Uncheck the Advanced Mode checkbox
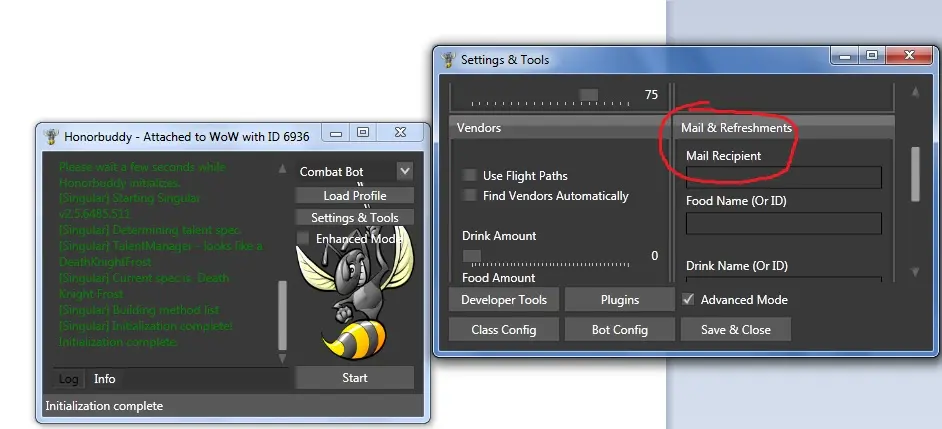 (688, 299)
